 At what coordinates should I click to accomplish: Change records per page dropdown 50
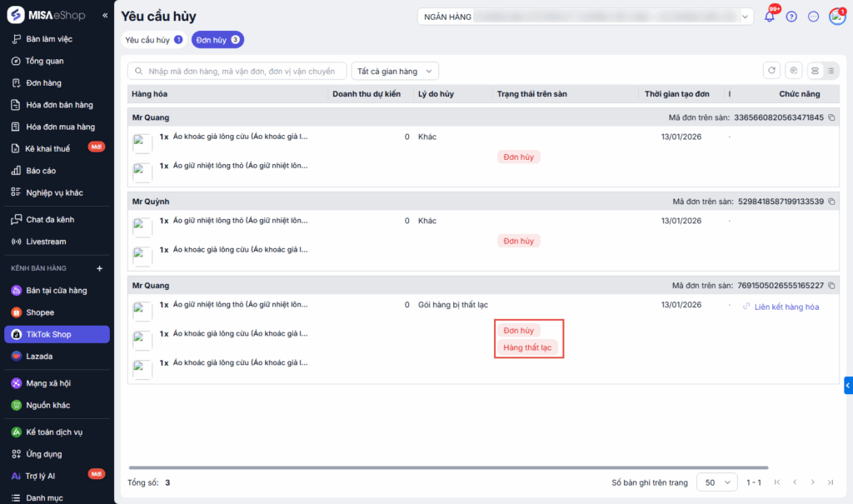717,482
